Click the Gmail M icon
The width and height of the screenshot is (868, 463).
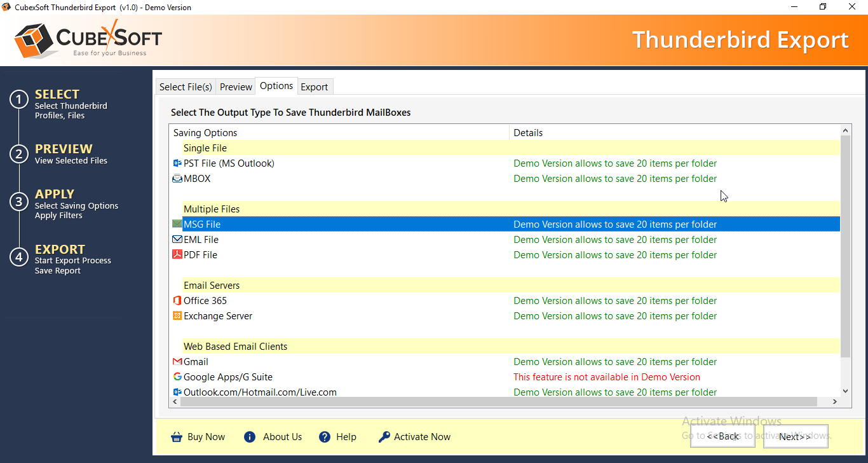177,362
